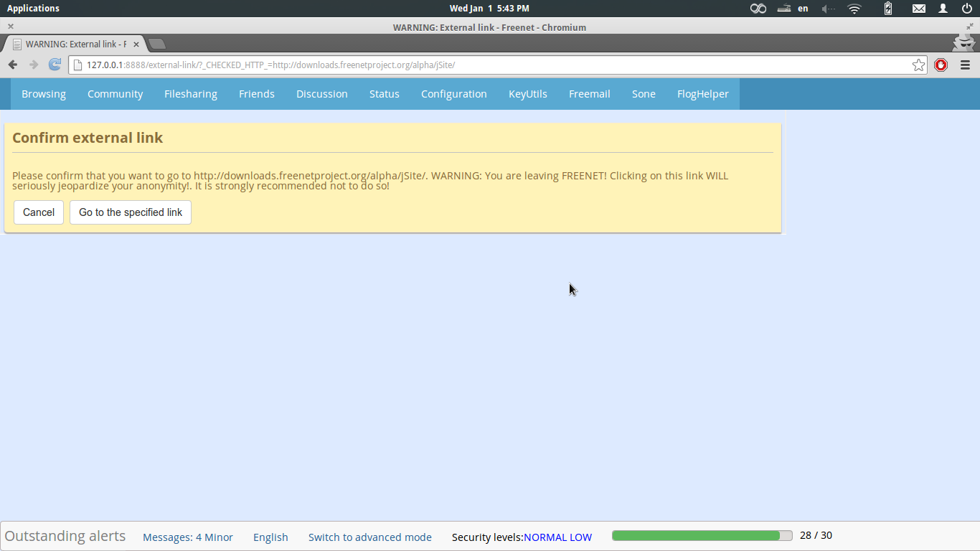
Task: Open the FlogHelper menu
Action: (703, 94)
